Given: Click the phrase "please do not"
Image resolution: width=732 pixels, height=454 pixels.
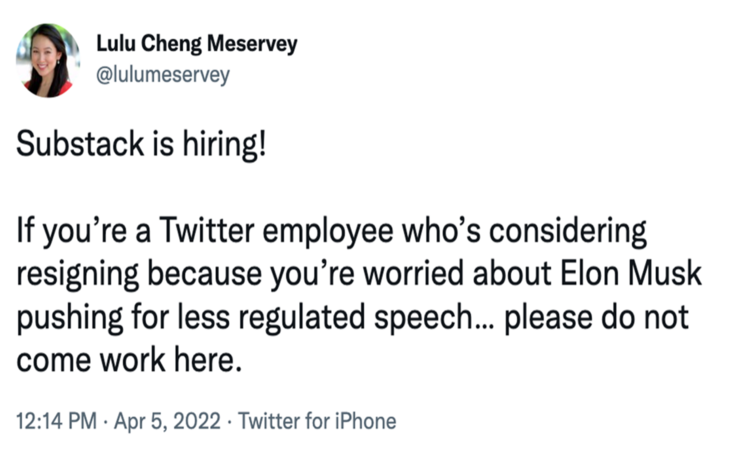Looking at the screenshot, I should coord(596,319).
